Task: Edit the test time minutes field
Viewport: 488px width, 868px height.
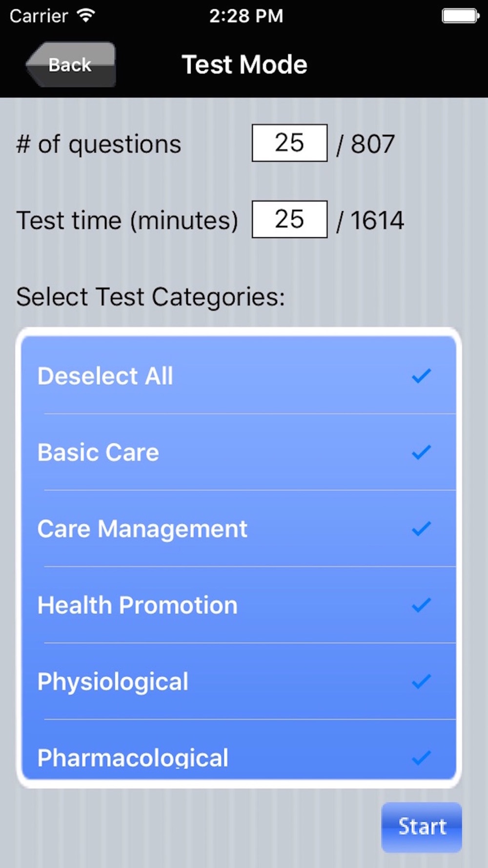Action: point(289,219)
